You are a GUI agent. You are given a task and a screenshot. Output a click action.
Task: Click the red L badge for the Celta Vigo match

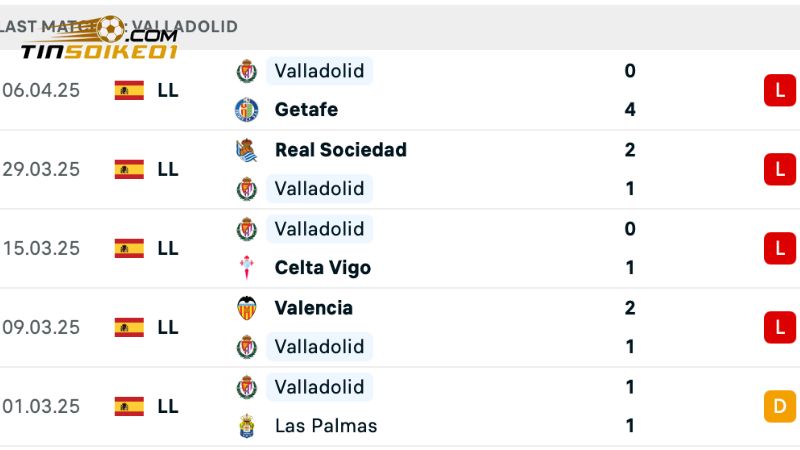[779, 248]
